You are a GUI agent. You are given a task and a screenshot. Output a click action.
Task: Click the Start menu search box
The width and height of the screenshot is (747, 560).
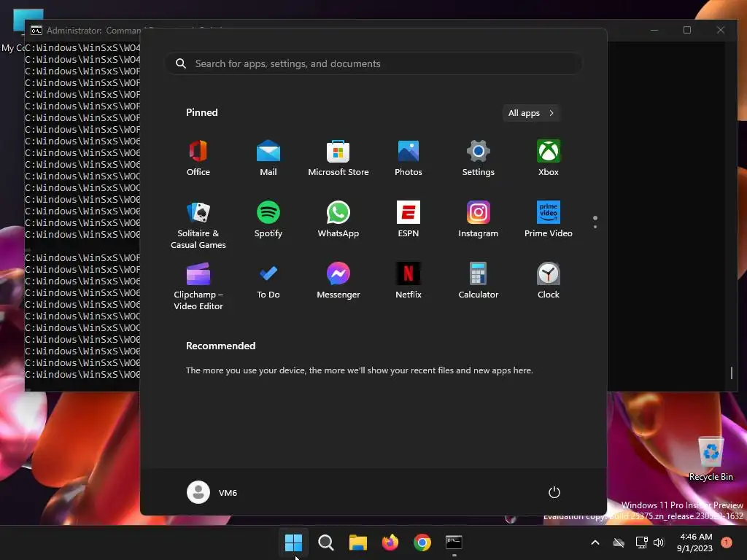(x=373, y=64)
